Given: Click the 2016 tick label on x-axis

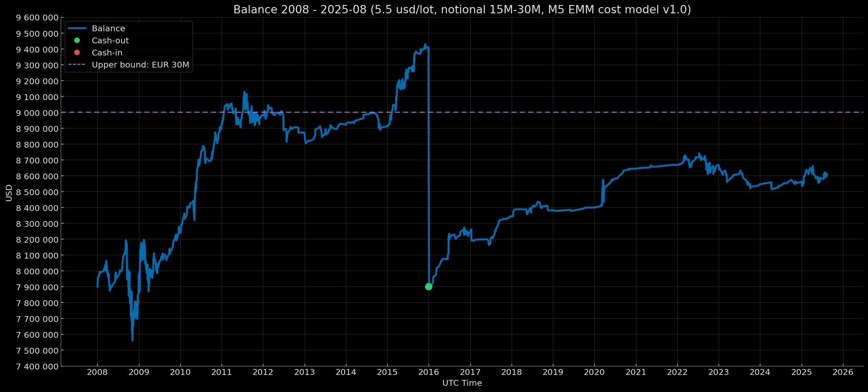Looking at the screenshot, I should coord(429,371).
